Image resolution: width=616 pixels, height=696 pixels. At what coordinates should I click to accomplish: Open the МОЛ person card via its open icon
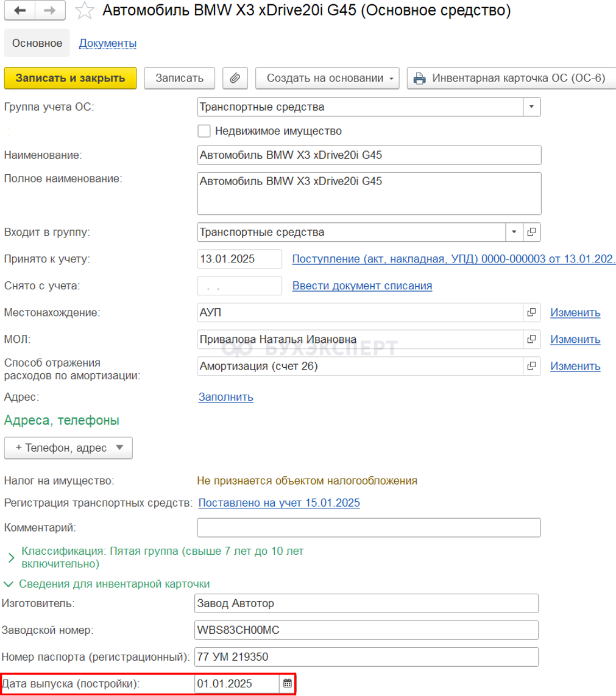[531, 339]
